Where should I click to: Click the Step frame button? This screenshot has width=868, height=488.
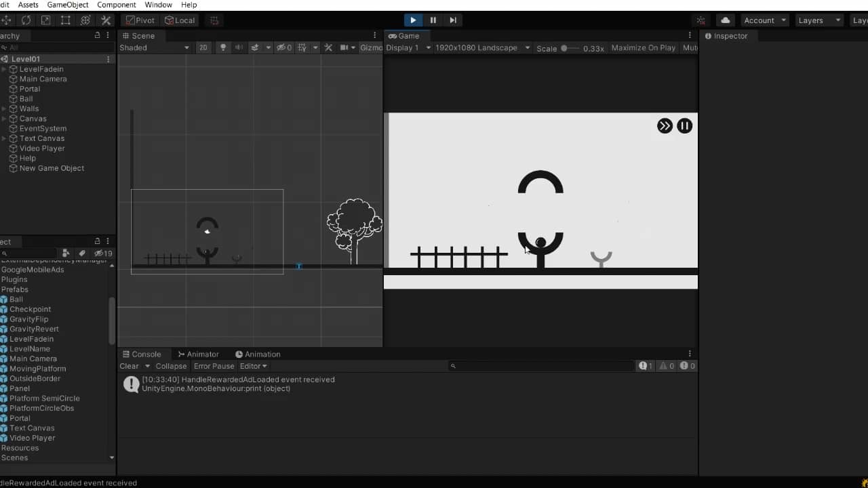click(x=453, y=20)
